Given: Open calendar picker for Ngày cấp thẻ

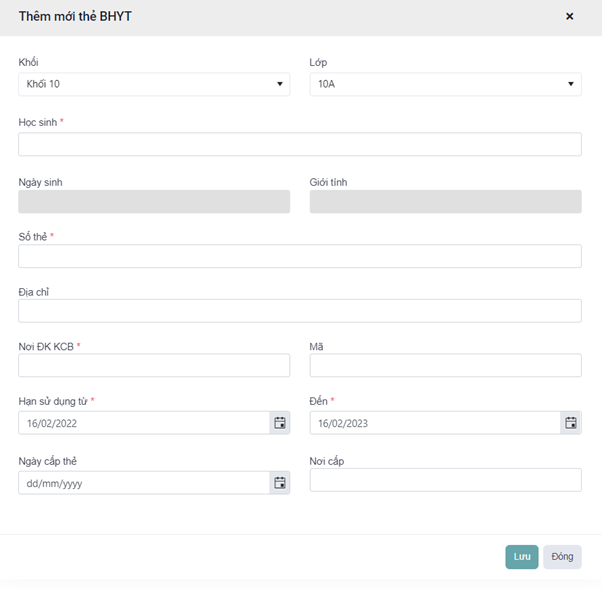Looking at the screenshot, I should (280, 483).
